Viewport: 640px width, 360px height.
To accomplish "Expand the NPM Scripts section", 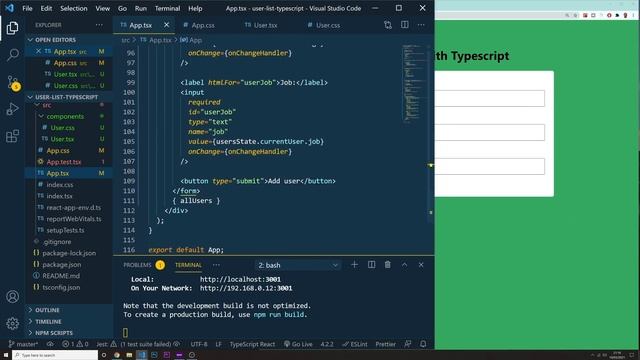I will tap(54, 333).
